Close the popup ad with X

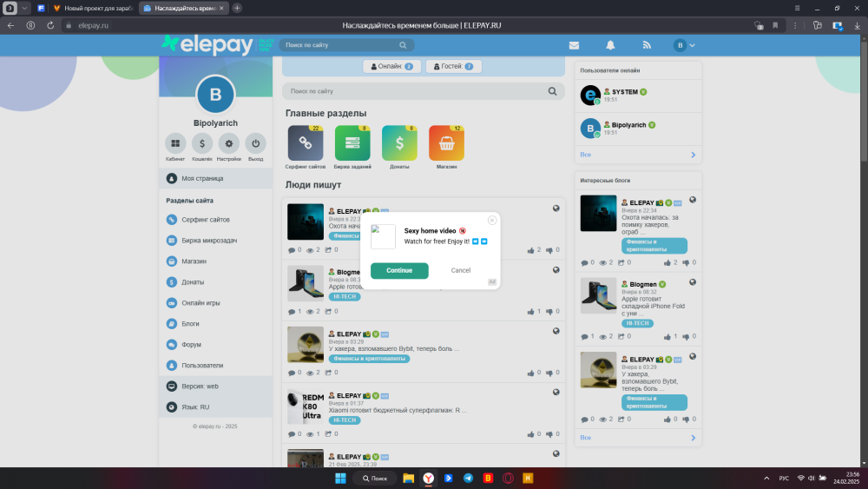492,221
